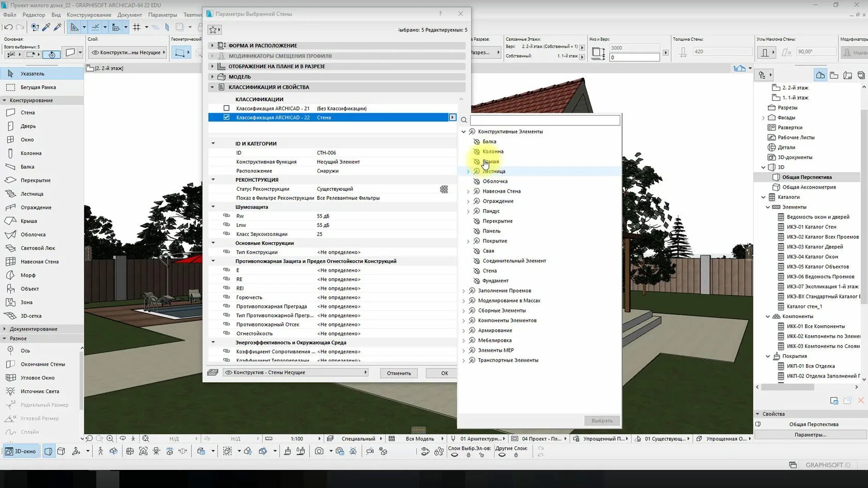Click the Favorites star icon in wall settings

pos(214,30)
